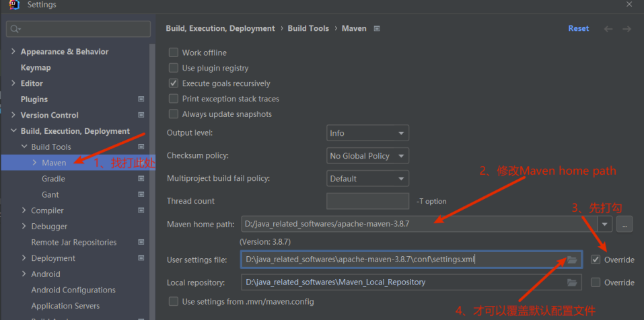The height and width of the screenshot is (320, 644).
Task: Expand the Android node
Action: pos(24,274)
